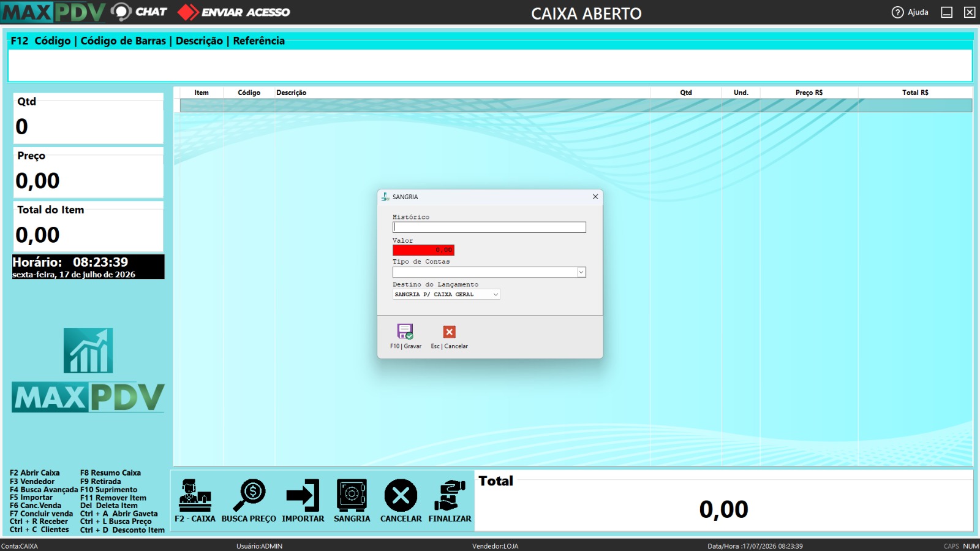Click the red Valor field
Screen dimensions: 980x551
[x=423, y=250]
